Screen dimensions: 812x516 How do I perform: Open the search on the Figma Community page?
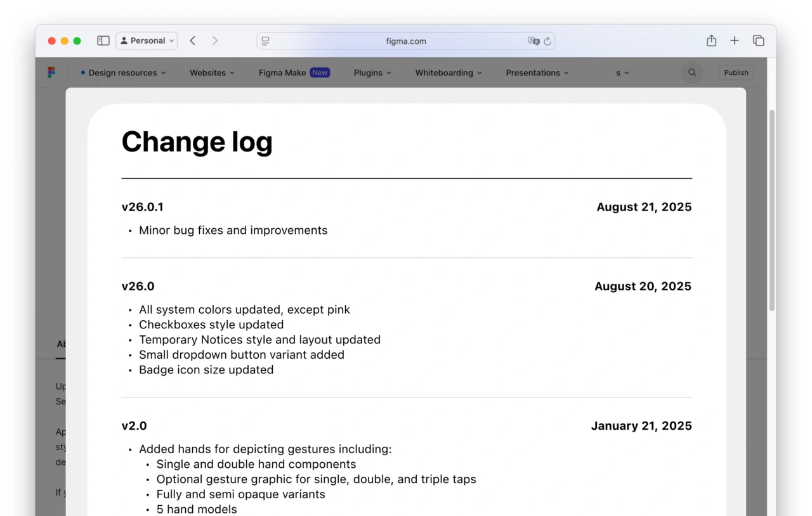pos(691,72)
